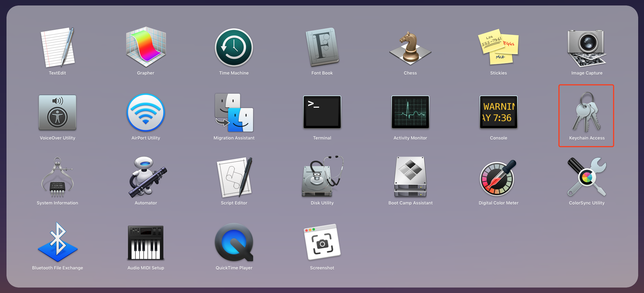Click the "Screenshot" label text

pyautogui.click(x=322, y=268)
